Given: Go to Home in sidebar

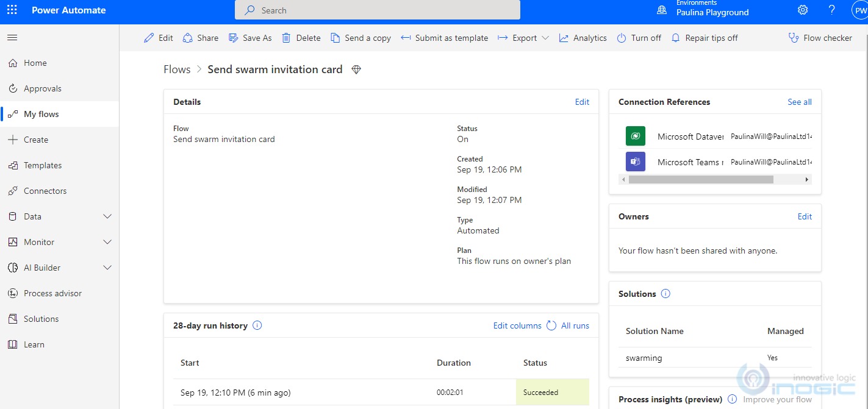Looking at the screenshot, I should (60, 63).
